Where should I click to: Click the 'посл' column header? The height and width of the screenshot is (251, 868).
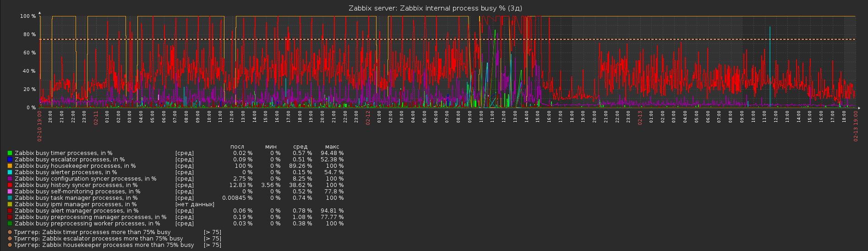(237, 147)
